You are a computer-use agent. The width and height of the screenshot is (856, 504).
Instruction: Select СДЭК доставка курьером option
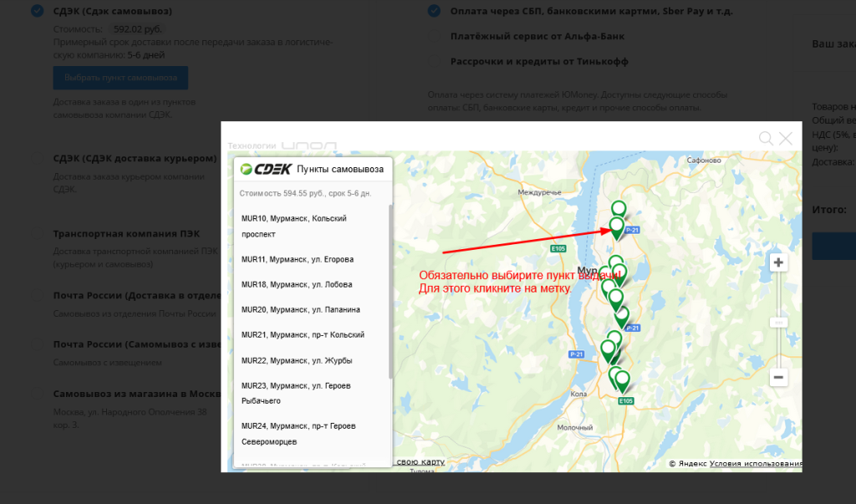pyautogui.click(x=37, y=158)
